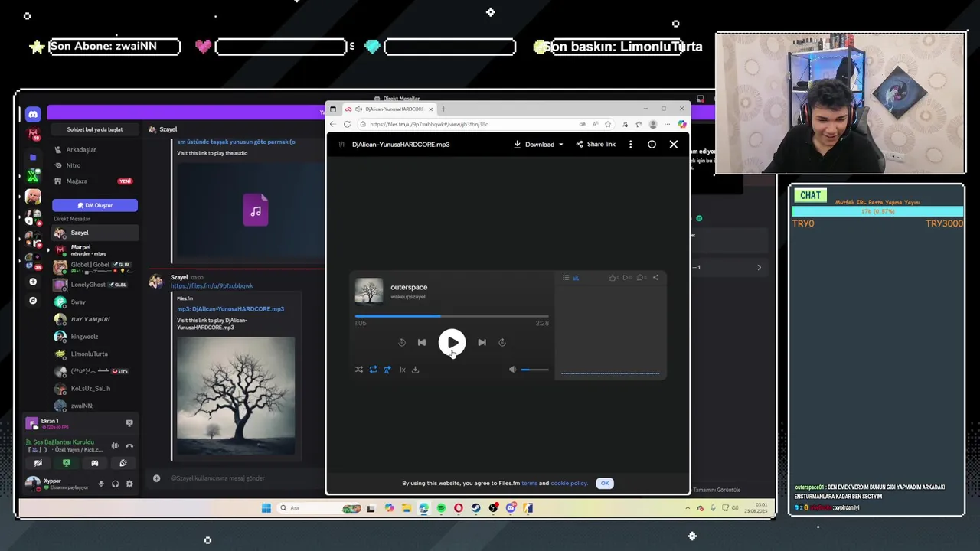Toggle autoplay icon next to repeat
This screenshot has height=551, width=980.
point(387,370)
